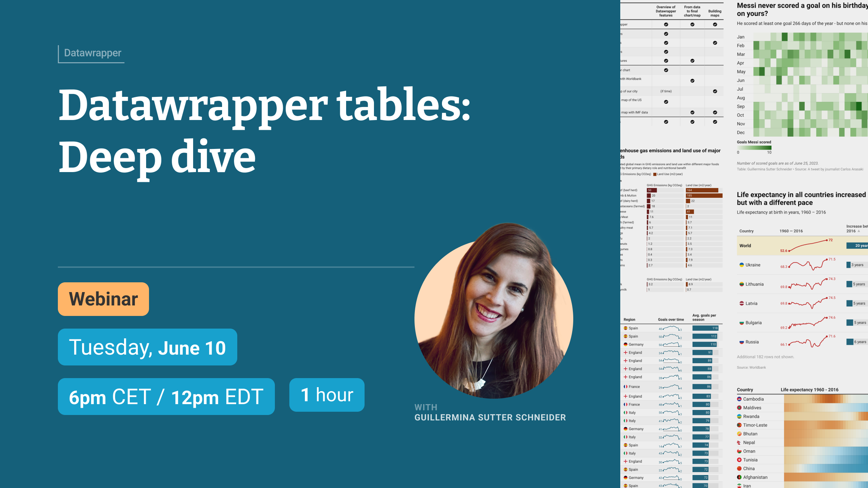Image resolution: width=868 pixels, height=488 pixels.
Task: Click the Maldives flag icon
Action: coord(740,407)
